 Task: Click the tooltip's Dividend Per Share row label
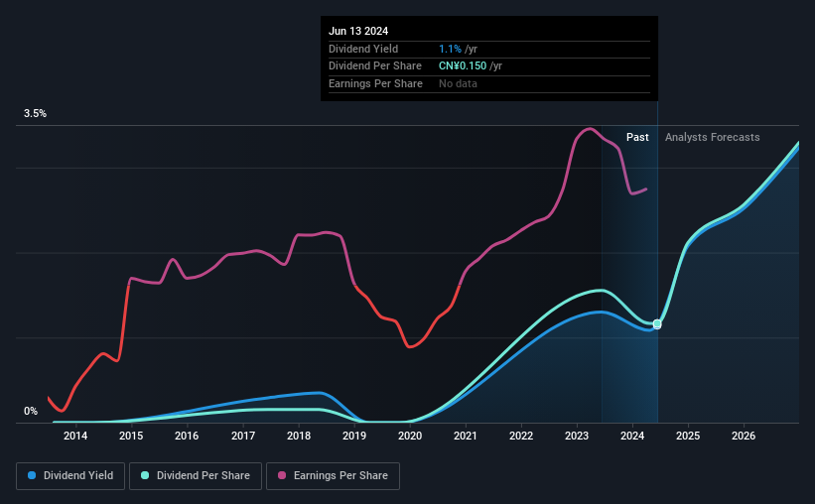pyautogui.click(x=375, y=66)
